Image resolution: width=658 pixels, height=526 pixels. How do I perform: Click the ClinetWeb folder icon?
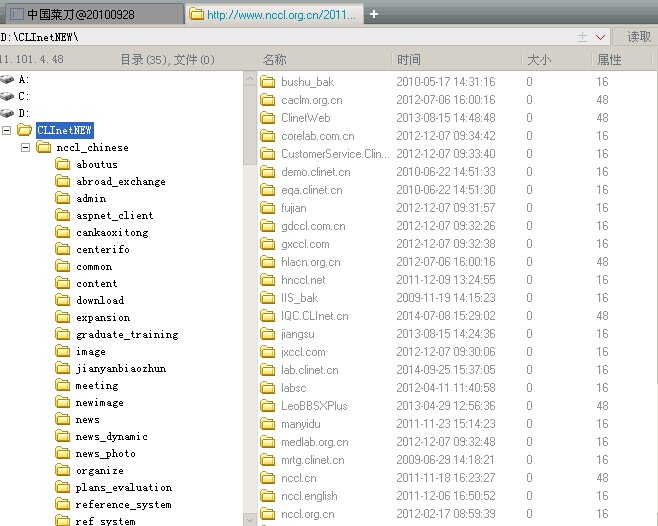pyautogui.click(x=267, y=118)
